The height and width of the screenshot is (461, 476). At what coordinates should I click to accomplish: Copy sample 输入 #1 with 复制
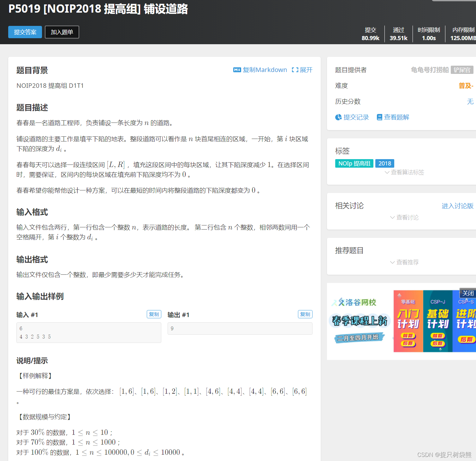pyautogui.click(x=154, y=314)
